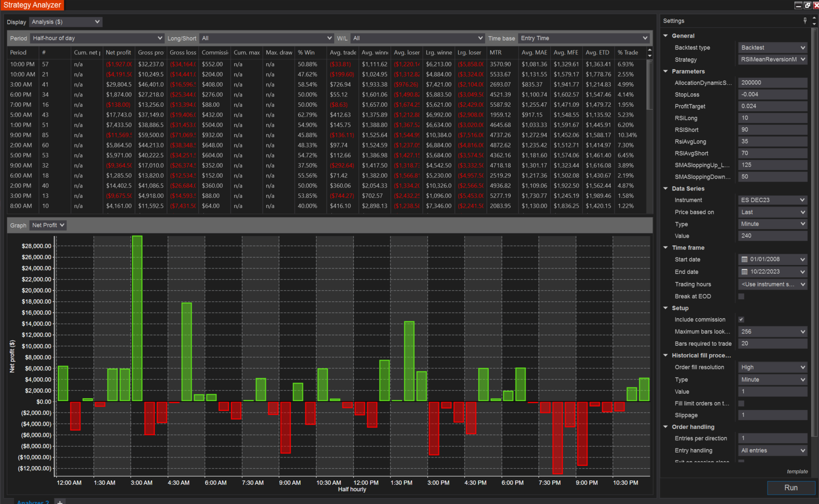This screenshot has height=504, width=819.
Task: Open the Strategy selection dropdown
Action: click(x=773, y=59)
